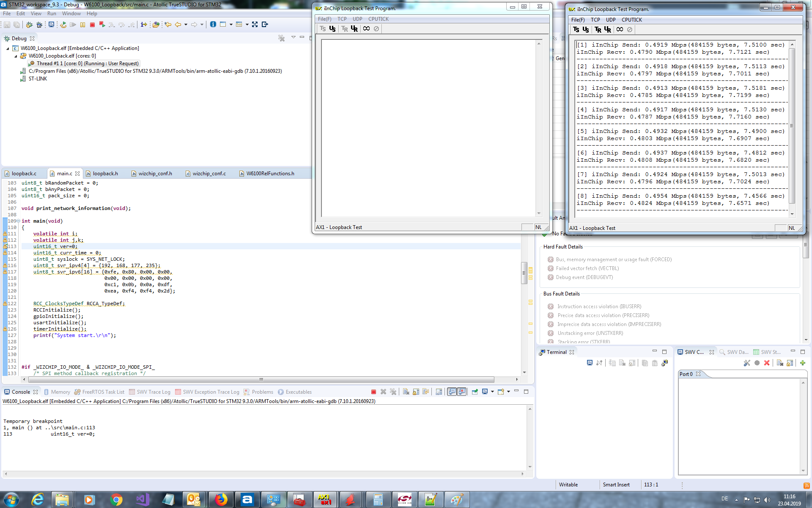Click red X remove icon in SWV Console
Viewport: 812px width, 508px height.
pyautogui.click(x=767, y=363)
